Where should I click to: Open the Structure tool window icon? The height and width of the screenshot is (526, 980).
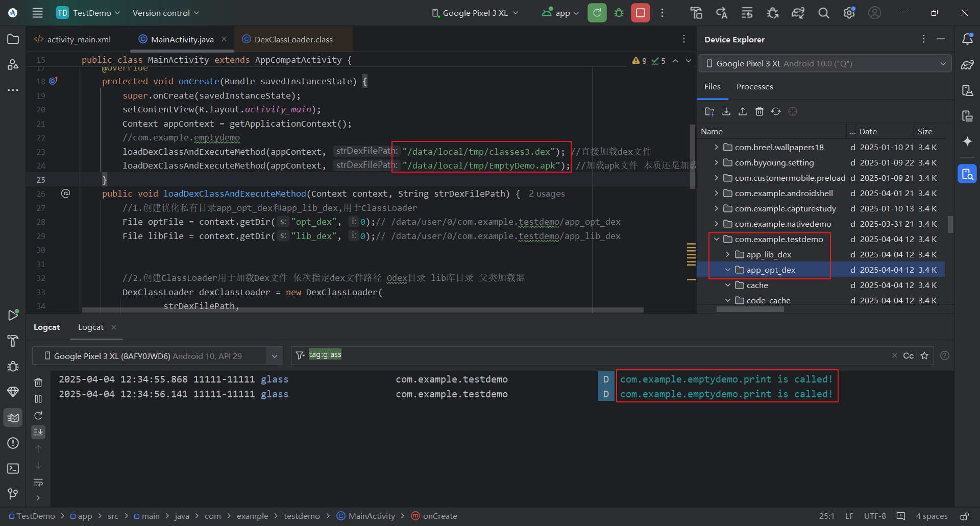[13, 64]
